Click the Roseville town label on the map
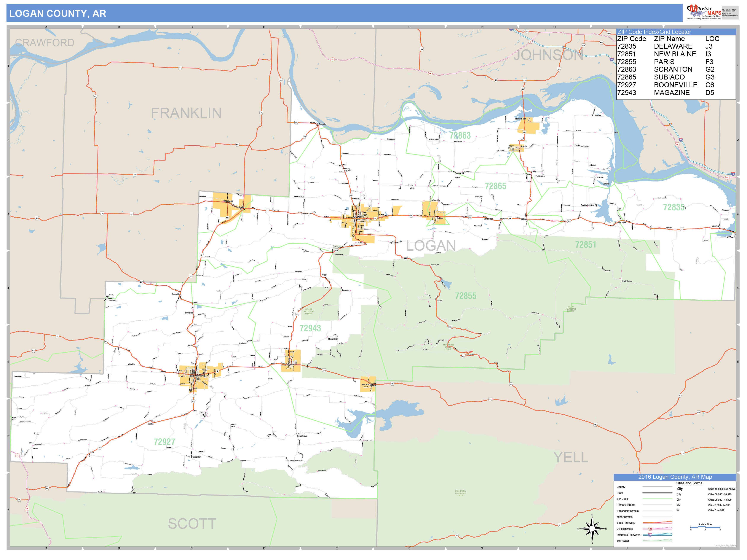 (x=322, y=124)
